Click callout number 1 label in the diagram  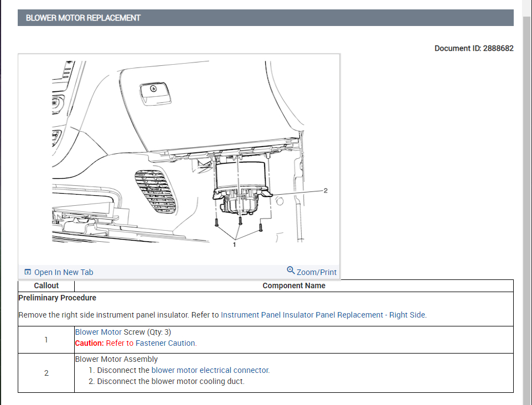(x=235, y=244)
